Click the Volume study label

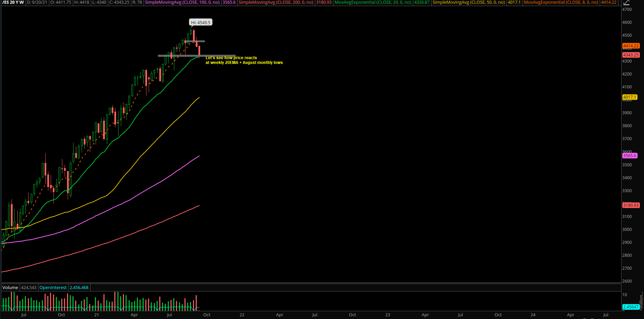point(10,288)
